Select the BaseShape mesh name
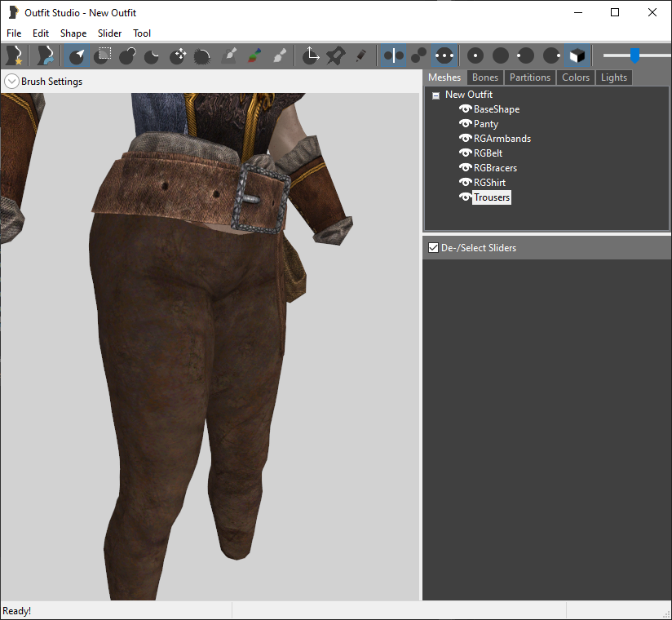The height and width of the screenshot is (620, 672). [x=497, y=109]
